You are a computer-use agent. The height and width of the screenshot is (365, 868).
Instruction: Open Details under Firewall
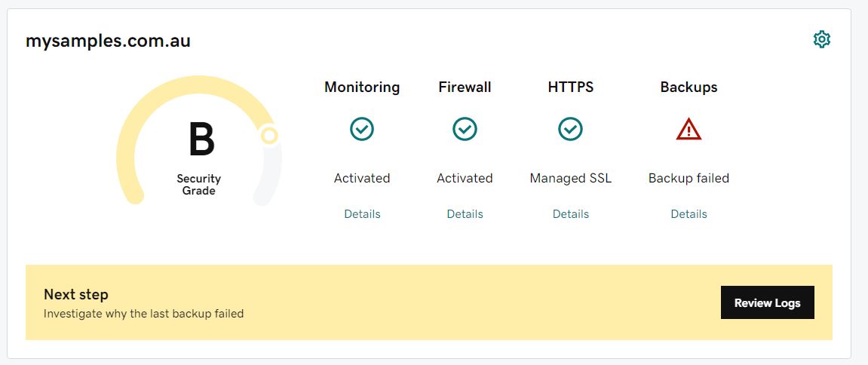click(465, 214)
